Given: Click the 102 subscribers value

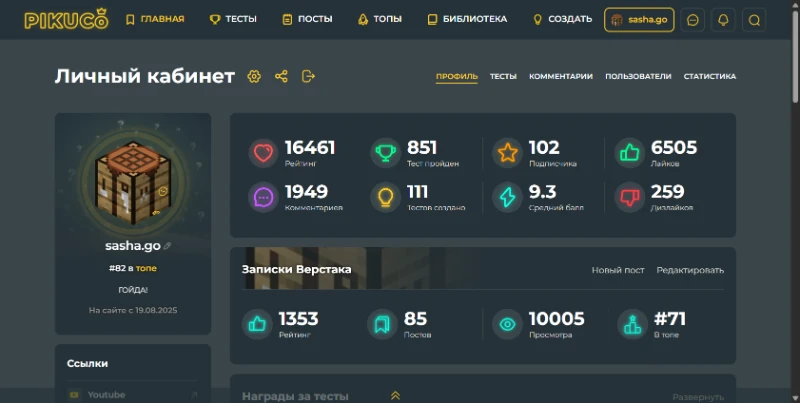Looking at the screenshot, I should [x=544, y=148].
